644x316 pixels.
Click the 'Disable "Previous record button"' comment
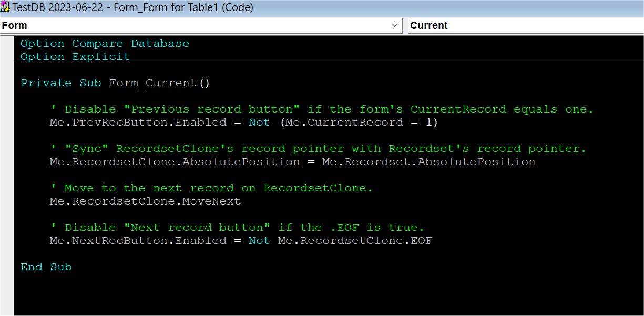[321, 109]
